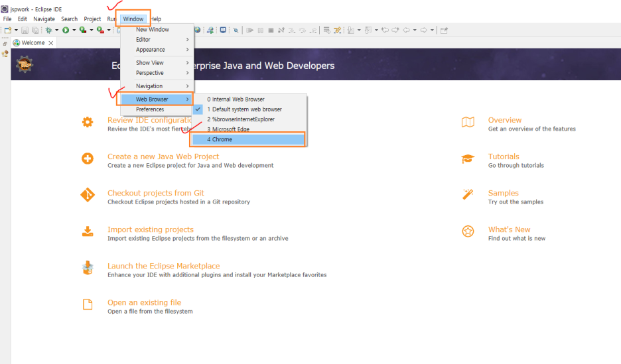Select 2 %browserInternetExplorer option
The width and height of the screenshot is (621, 364).
tap(249, 119)
